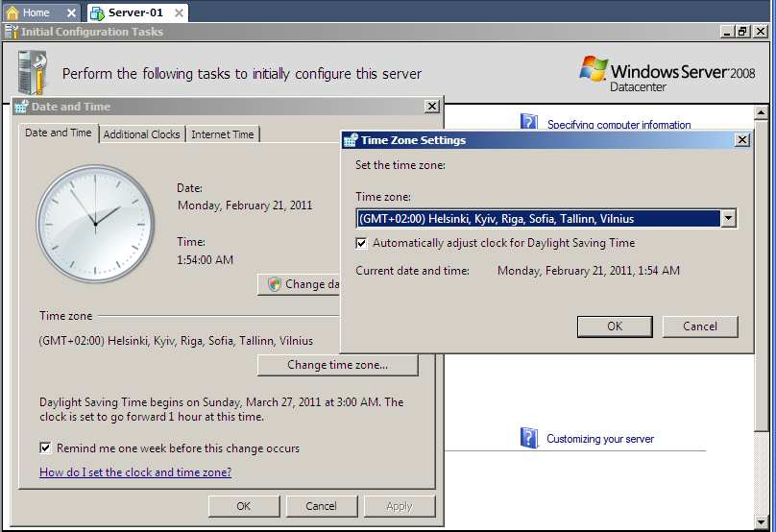Click the Home tab house icon

[x=12, y=12]
